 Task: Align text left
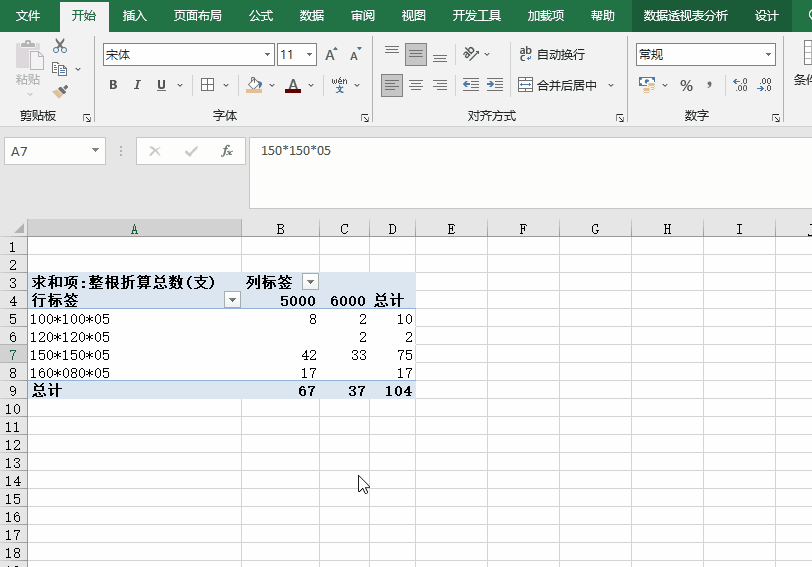point(392,85)
